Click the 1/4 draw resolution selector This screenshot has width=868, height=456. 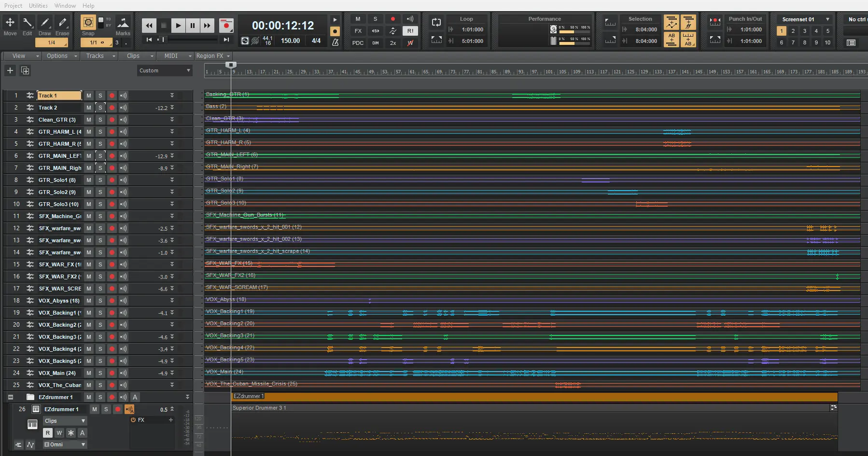(52, 42)
